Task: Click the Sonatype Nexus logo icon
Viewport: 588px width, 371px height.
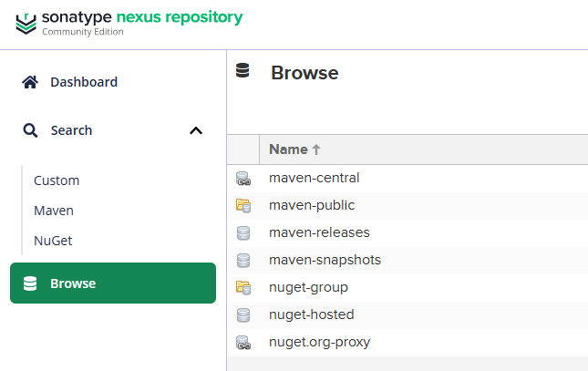Action: pos(26,24)
